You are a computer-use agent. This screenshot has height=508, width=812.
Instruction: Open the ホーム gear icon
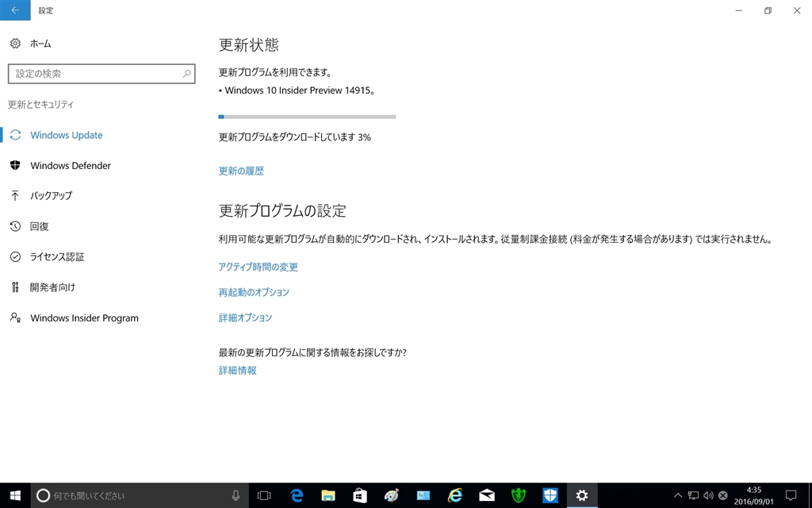(16, 44)
